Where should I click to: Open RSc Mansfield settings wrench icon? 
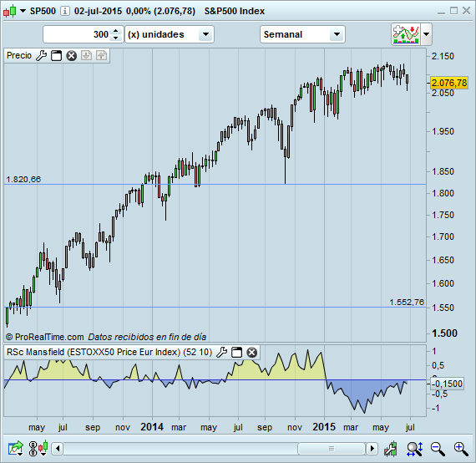[221, 353]
